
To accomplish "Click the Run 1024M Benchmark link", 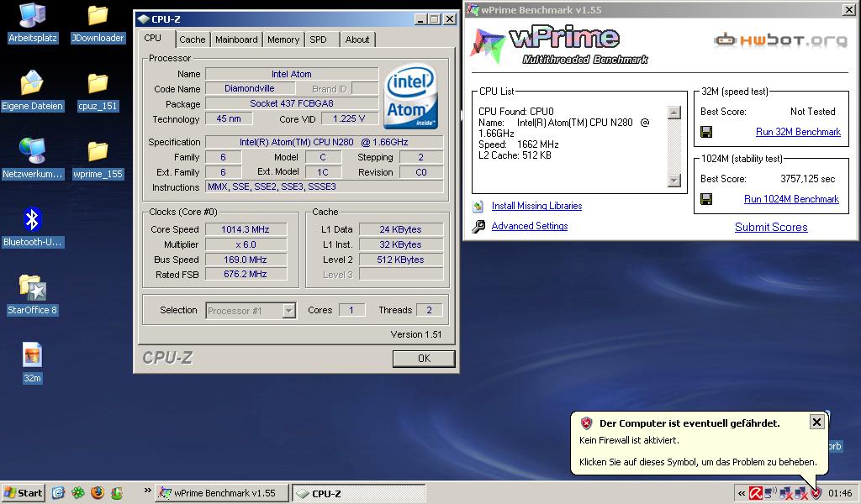I will click(x=791, y=199).
